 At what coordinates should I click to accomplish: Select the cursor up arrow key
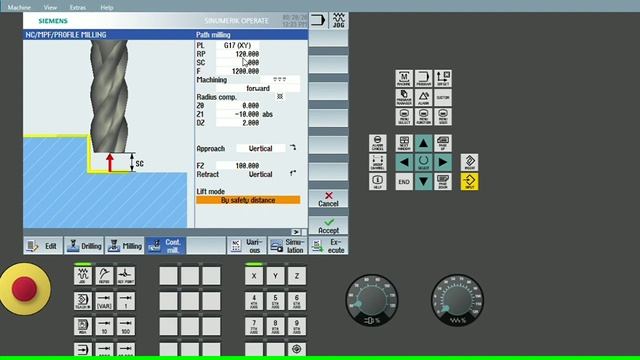tap(423, 143)
